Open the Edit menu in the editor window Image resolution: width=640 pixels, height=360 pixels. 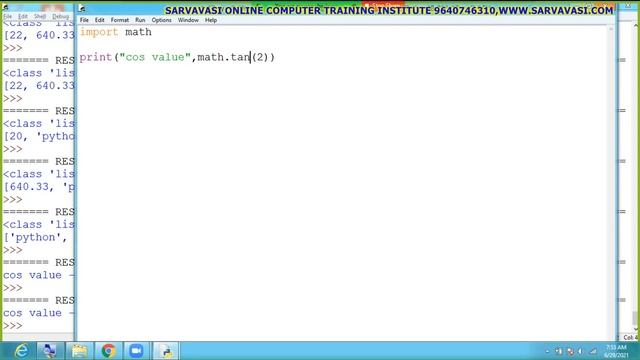point(100,20)
